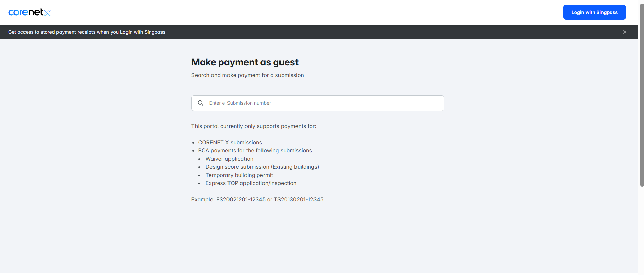This screenshot has width=644, height=275.
Task: Click the "Temporary building permit" entry
Action: point(239,175)
